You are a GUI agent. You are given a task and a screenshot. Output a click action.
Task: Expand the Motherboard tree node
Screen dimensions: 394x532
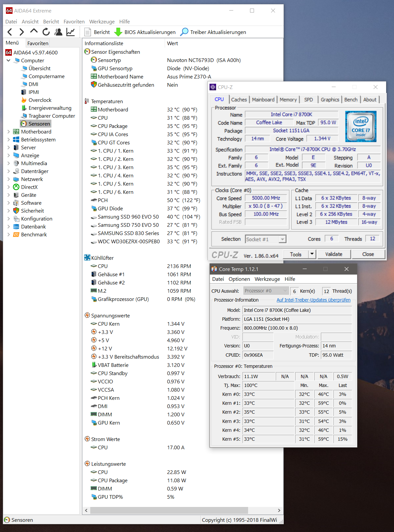tap(8, 132)
